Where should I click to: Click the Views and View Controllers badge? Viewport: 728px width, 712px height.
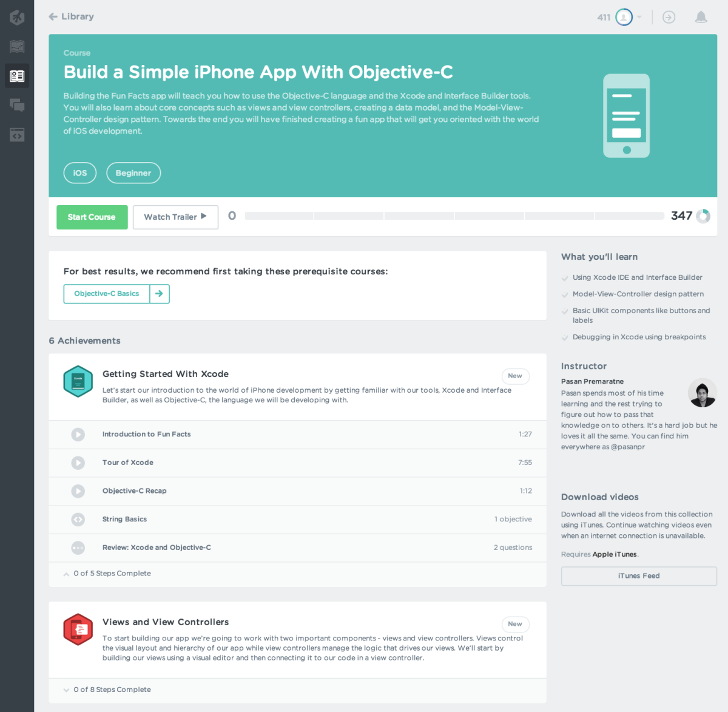pyautogui.click(x=78, y=629)
